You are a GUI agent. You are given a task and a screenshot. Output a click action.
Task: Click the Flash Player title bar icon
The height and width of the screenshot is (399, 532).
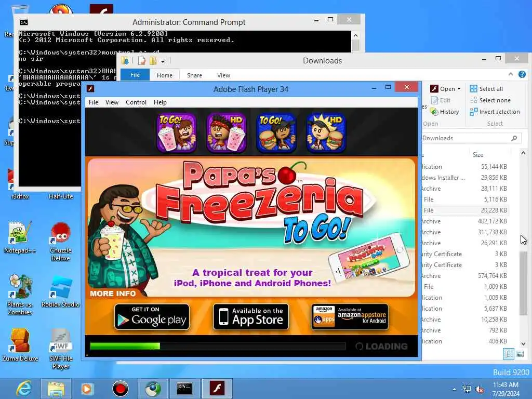click(90, 88)
